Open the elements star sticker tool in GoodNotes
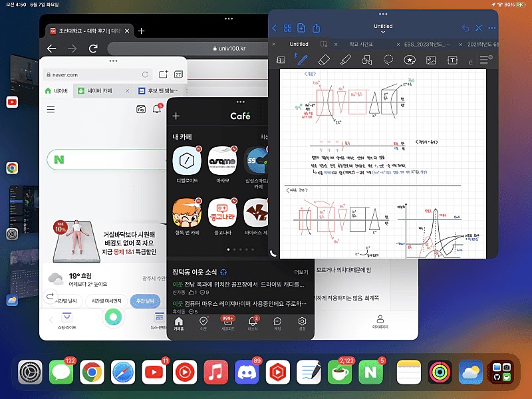This screenshot has width=532, height=399. pyautogui.click(x=410, y=60)
